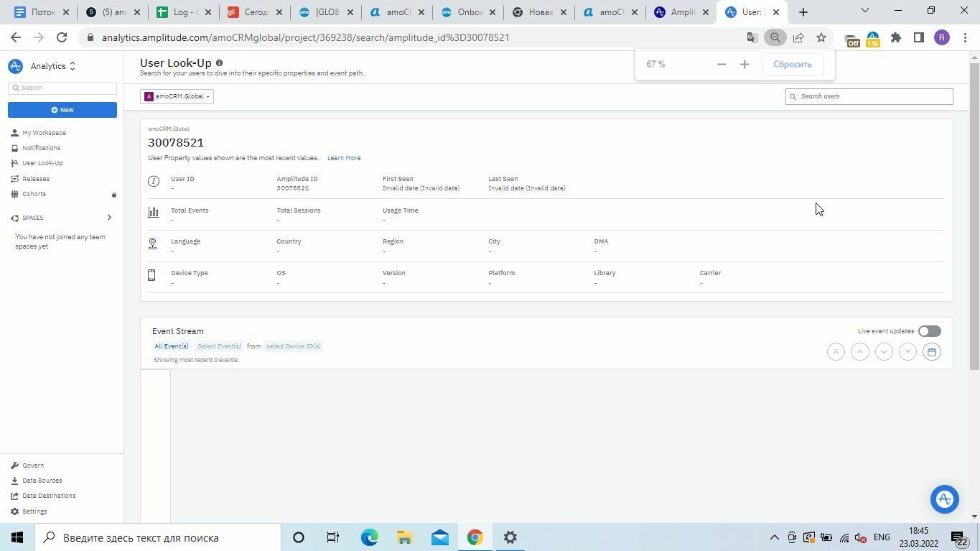The width and height of the screenshot is (980, 551).
Task: Switch to the Поток browser tab
Action: point(42,12)
